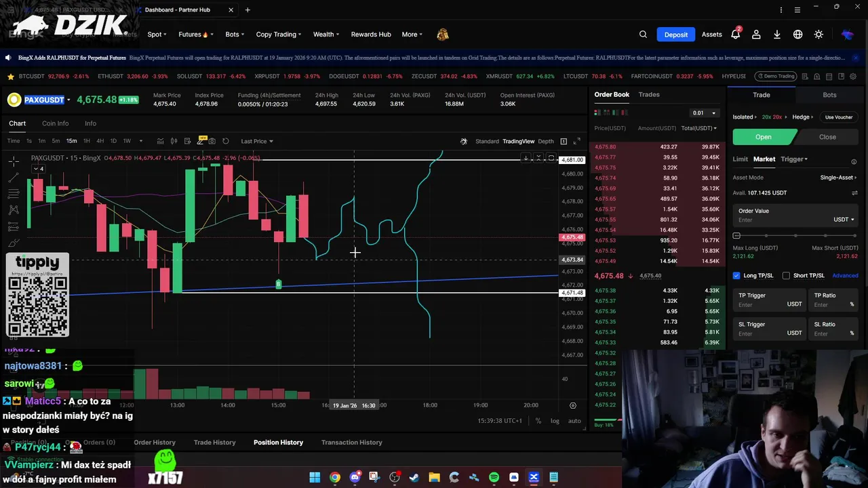The image size is (868, 488).
Task: Click the chart reset refresh icon
Action: click(x=226, y=141)
